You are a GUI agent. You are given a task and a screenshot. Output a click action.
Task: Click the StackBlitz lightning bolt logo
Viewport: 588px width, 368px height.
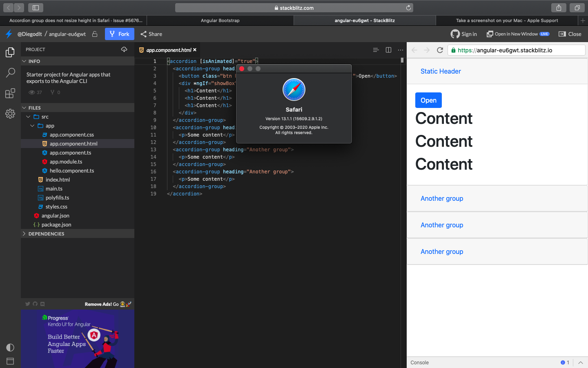click(10, 34)
